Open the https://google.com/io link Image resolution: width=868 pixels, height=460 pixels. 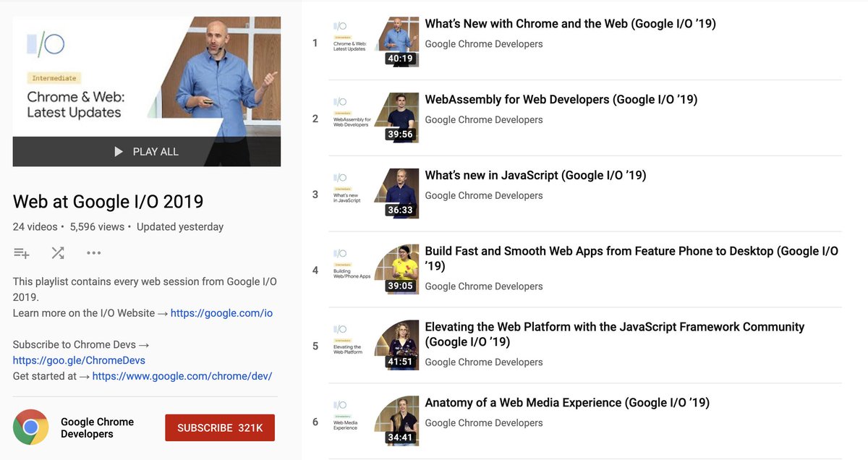221,313
